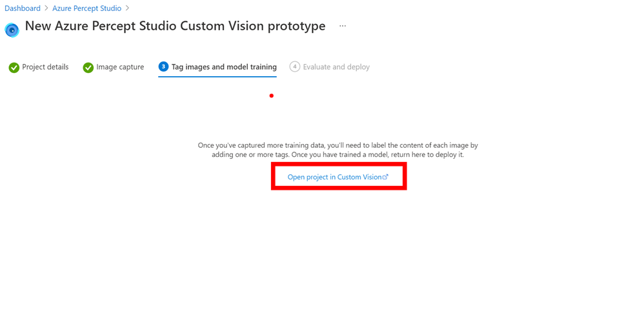Click the blue underline beneath active tab
Viewport: 644px width, 326px height.
pyautogui.click(x=217, y=76)
